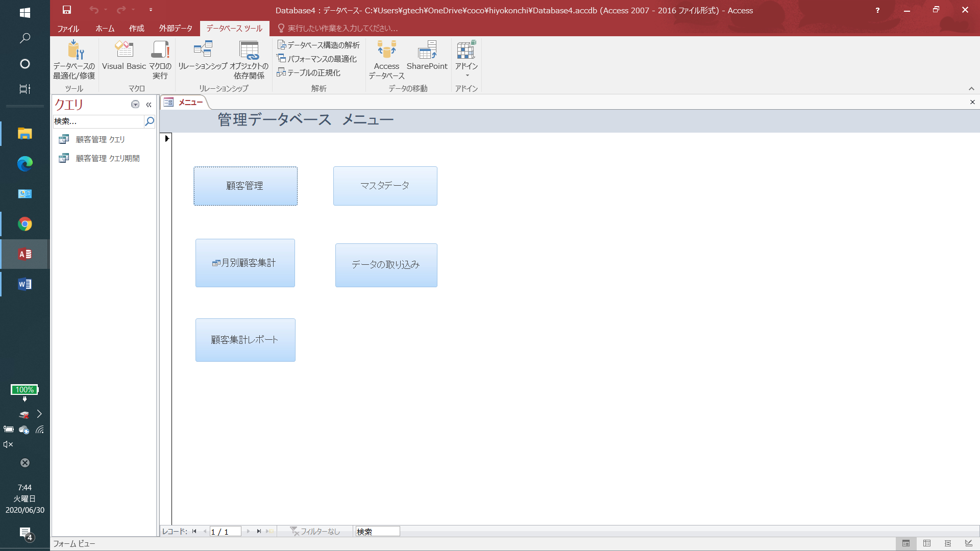Switch to Layout View in status bar
The image size is (980, 551).
(x=947, y=543)
